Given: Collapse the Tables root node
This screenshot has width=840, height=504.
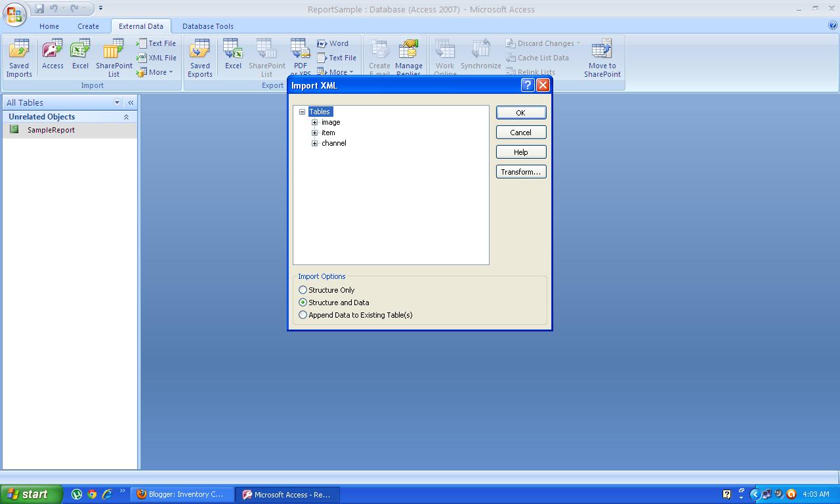Looking at the screenshot, I should pos(303,112).
